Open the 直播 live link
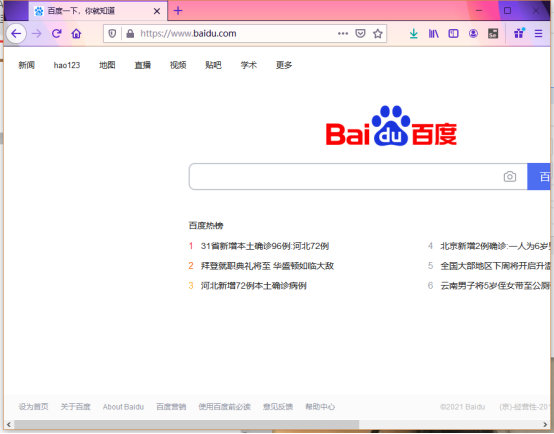Viewport: 554px width, 434px height. tap(142, 65)
